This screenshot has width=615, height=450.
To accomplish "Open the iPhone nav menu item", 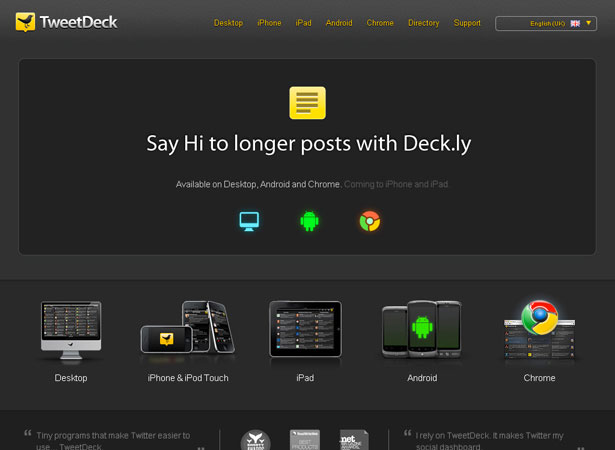I will 269,23.
